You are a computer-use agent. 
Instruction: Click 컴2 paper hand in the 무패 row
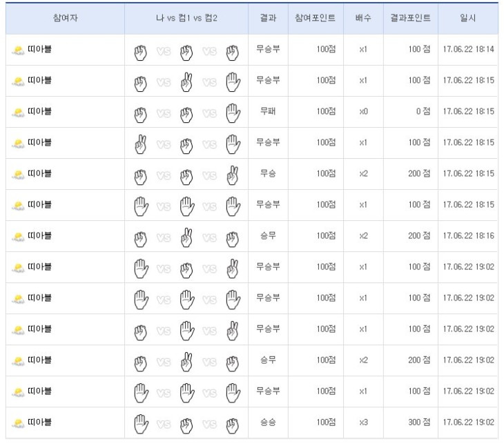tap(233, 113)
